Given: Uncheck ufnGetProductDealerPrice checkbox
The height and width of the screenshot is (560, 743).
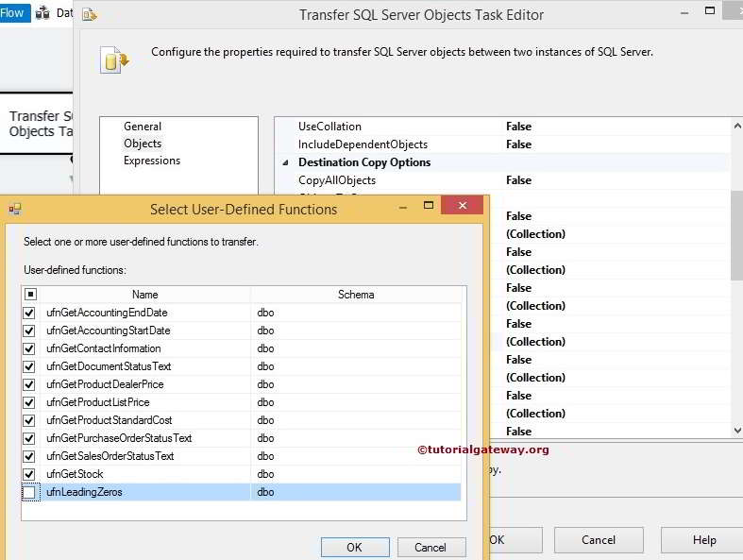Looking at the screenshot, I should coord(29,384).
